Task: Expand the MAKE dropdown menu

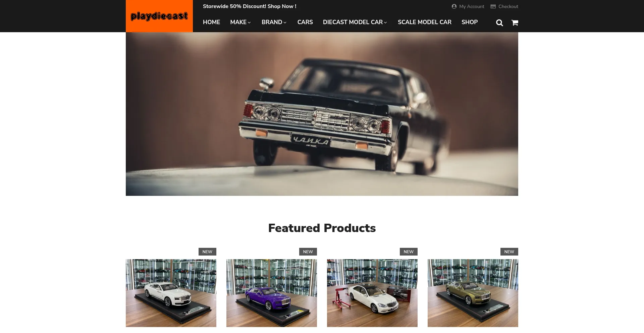Action: [x=240, y=22]
